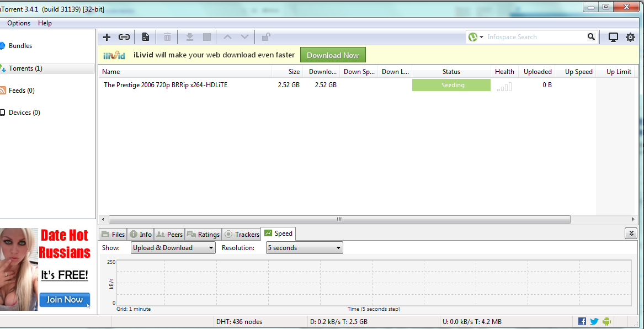644x329 pixels.
Task: Click the health bars of The Prestige
Action: (x=504, y=86)
